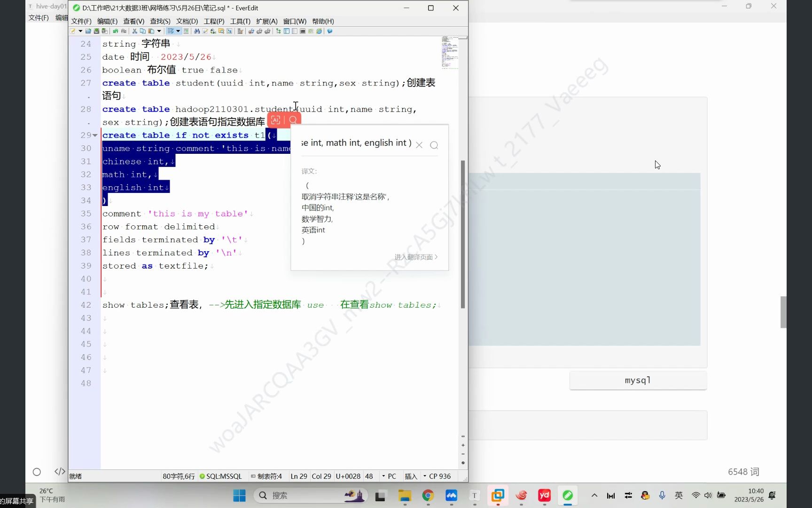Click the 6548 词 word count text
The width and height of the screenshot is (812, 508).
click(x=743, y=472)
